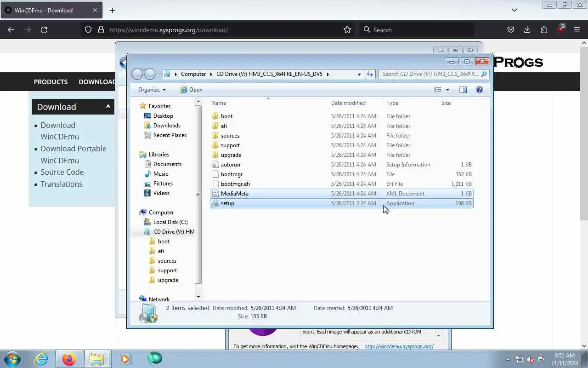Sort files by Size column
Screen dimensions: 588x368
pyautogui.click(x=456, y=103)
